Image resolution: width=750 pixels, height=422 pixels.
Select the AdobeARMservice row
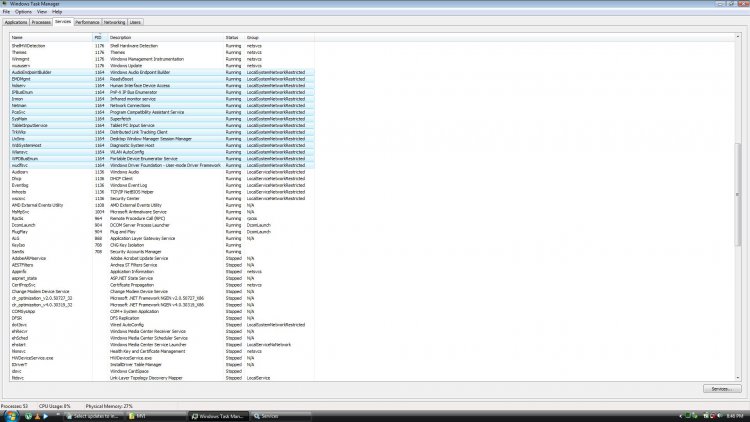(162, 258)
